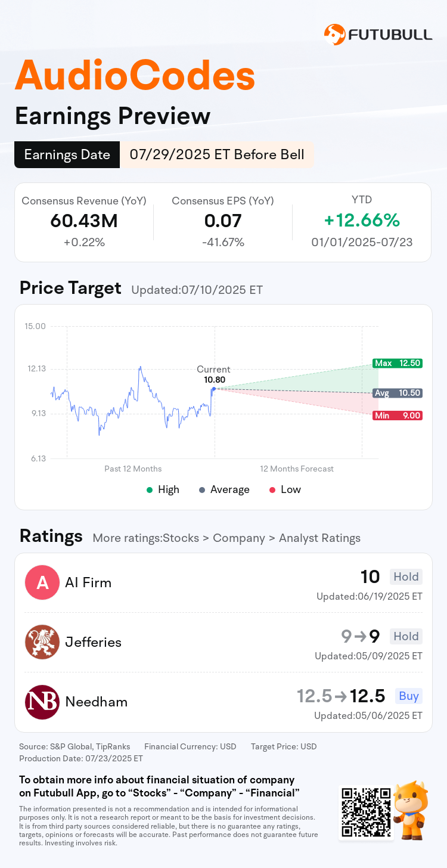The image size is (447, 868).
Task: Click the Needham NB logo icon
Action: (42, 702)
